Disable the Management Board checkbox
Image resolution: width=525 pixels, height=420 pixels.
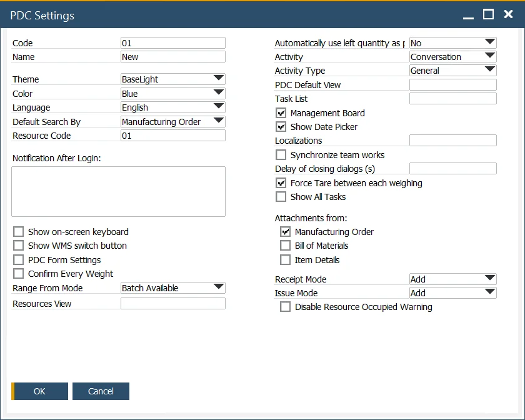point(281,113)
